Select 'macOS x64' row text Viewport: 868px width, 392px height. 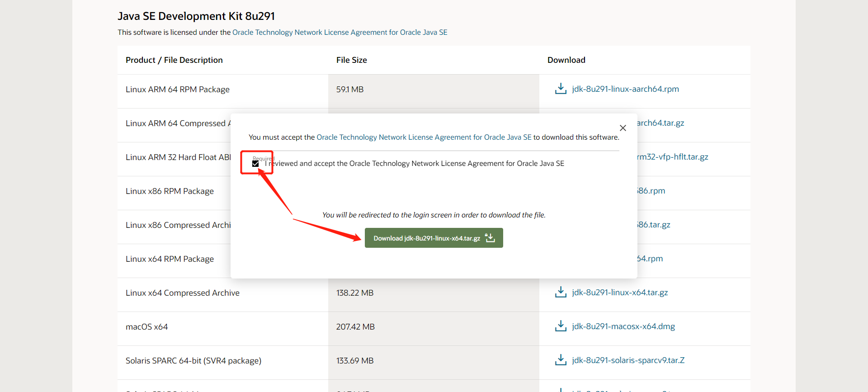point(147,327)
